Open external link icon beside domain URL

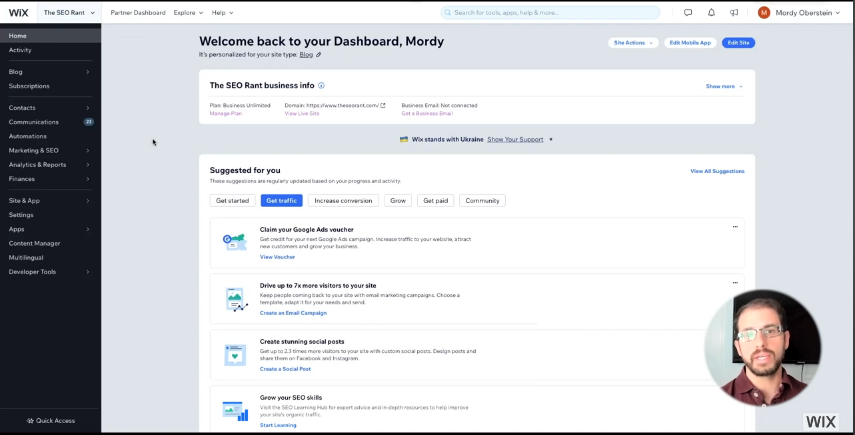383,105
